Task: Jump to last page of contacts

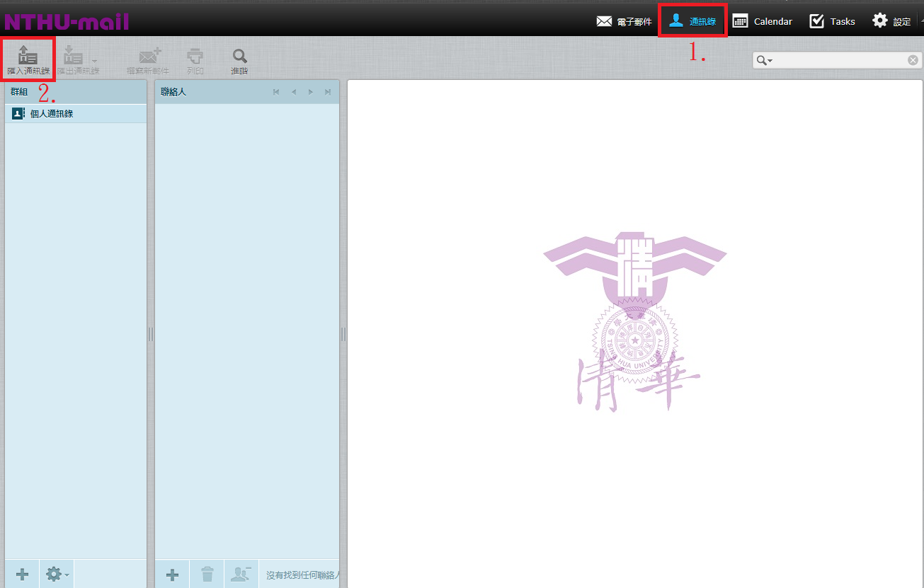Action: pyautogui.click(x=328, y=92)
